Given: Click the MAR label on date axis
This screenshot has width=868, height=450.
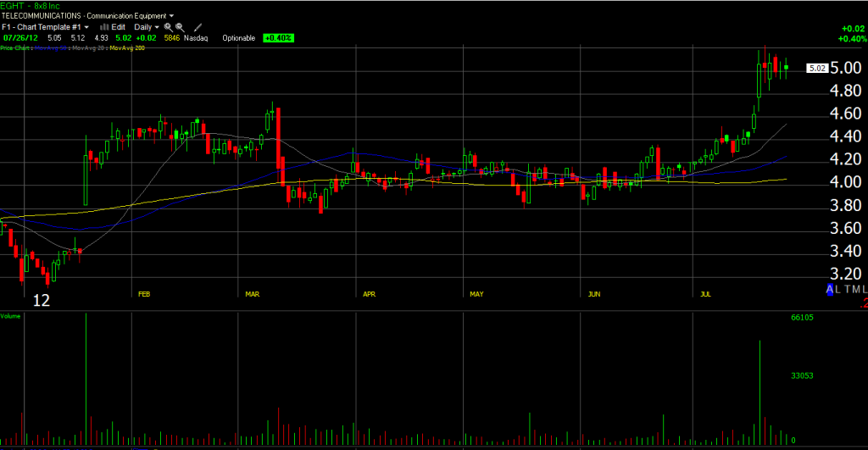Looking at the screenshot, I should [x=252, y=294].
